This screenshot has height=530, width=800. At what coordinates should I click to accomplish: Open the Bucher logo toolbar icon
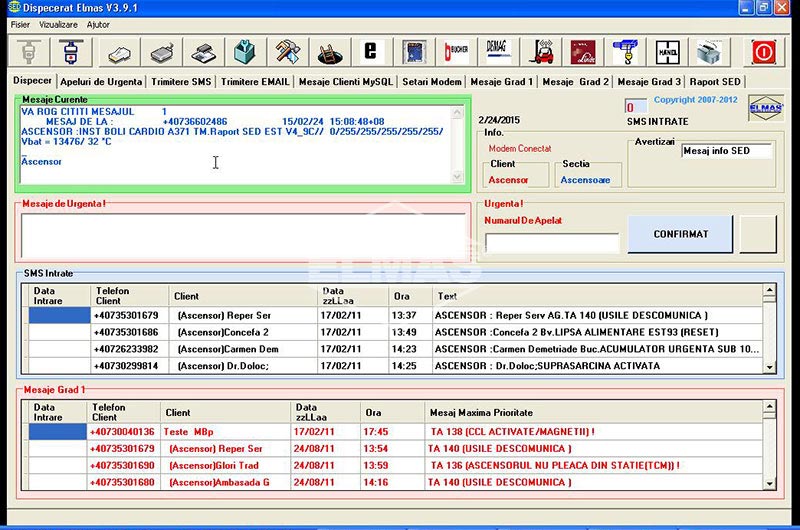456,52
